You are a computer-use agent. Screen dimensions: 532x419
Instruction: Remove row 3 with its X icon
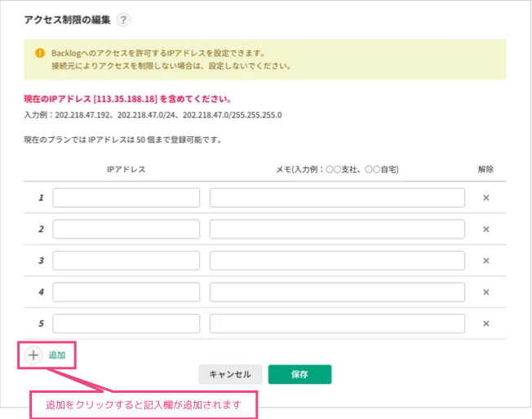tap(485, 261)
